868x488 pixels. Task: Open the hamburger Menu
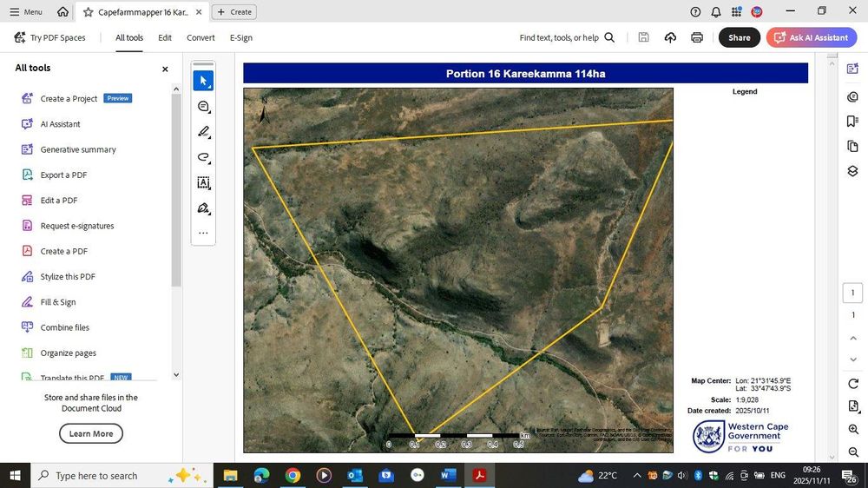point(25,12)
